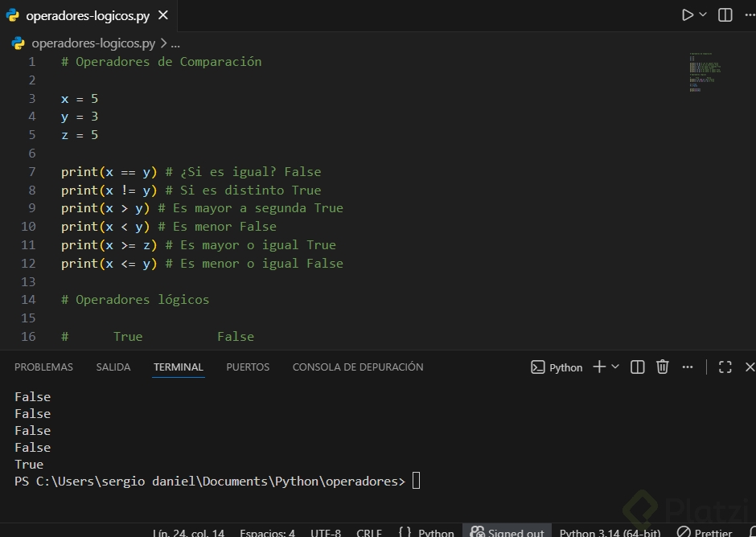Click the print(x != y) statement
756x537 pixels.
pyautogui.click(x=109, y=191)
